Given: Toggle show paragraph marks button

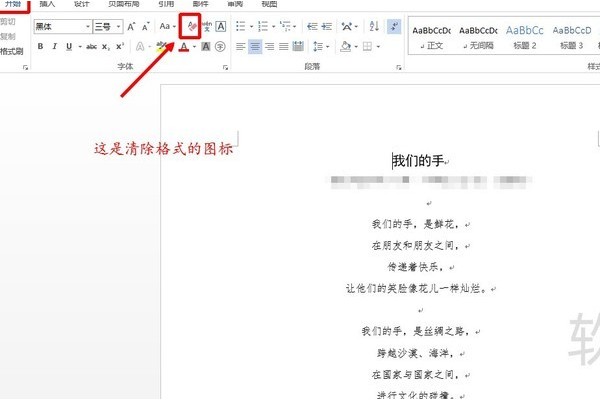Looking at the screenshot, I should 394,26.
